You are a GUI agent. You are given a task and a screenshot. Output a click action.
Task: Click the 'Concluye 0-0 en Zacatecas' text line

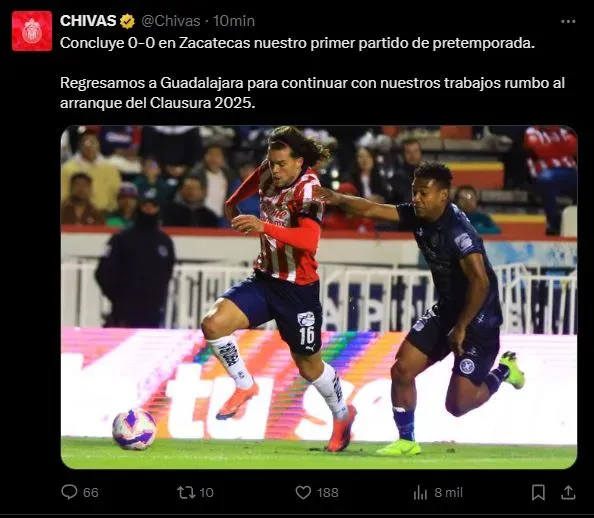pyautogui.click(x=297, y=43)
